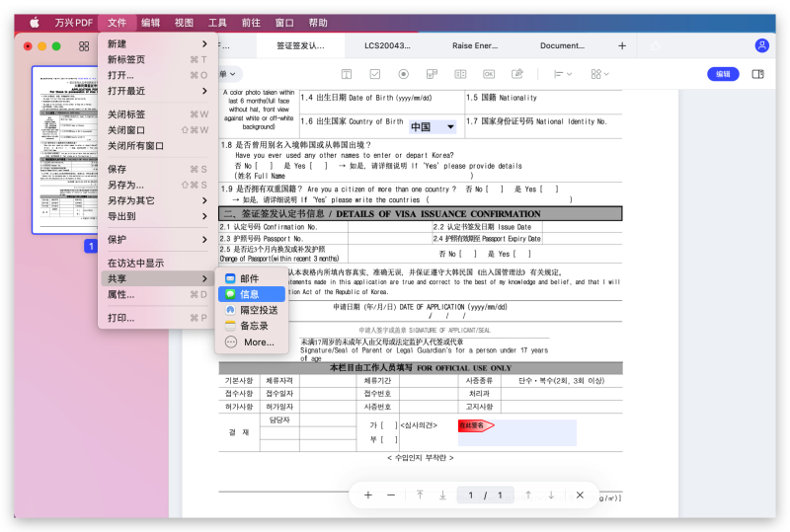Open the 编辑 menu in menu bar
The width and height of the screenshot is (790, 532).
150,23
